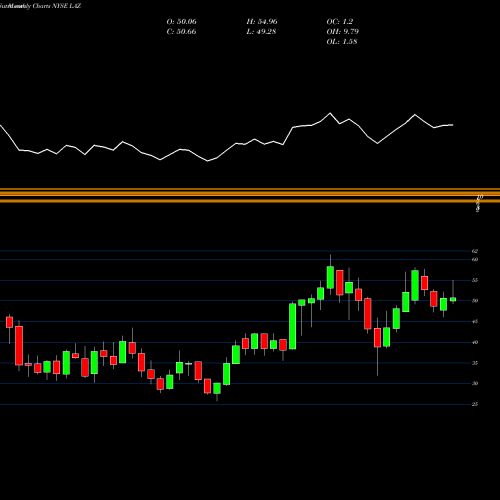This screenshot has width=500, height=500.
Task: Click the 30 price axis label
Action: [x=475, y=384]
